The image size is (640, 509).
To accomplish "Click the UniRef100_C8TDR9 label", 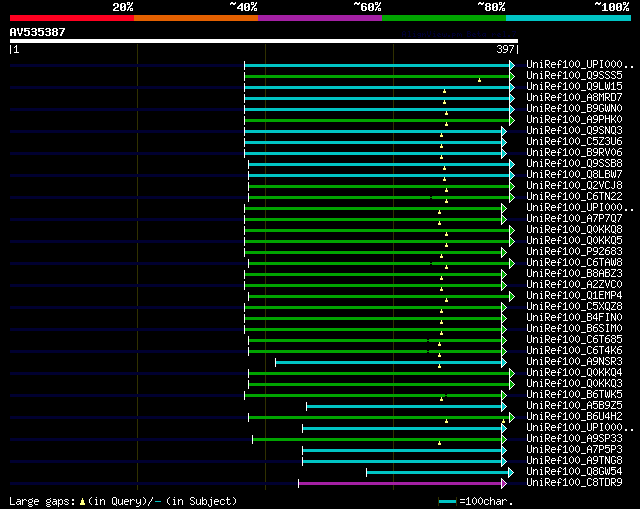I will [574, 483].
